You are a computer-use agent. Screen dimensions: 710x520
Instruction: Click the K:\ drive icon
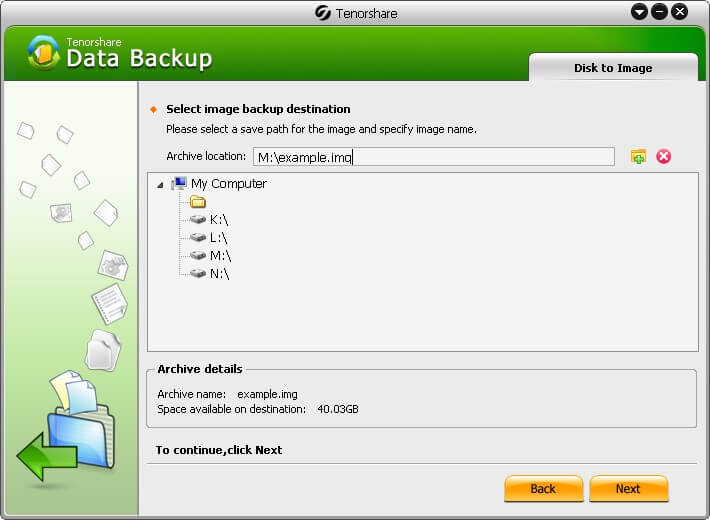pos(198,220)
